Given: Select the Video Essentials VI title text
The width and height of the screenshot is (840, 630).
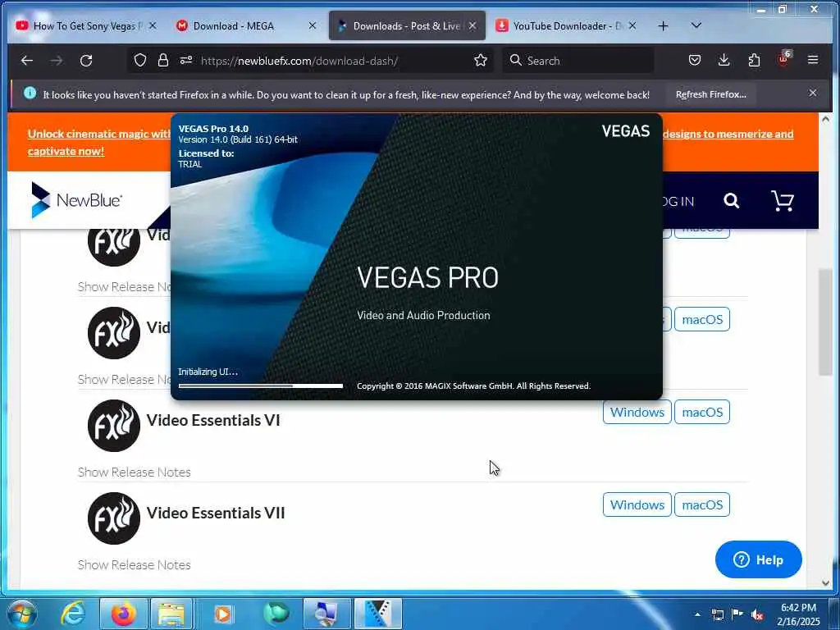Looking at the screenshot, I should (x=213, y=420).
